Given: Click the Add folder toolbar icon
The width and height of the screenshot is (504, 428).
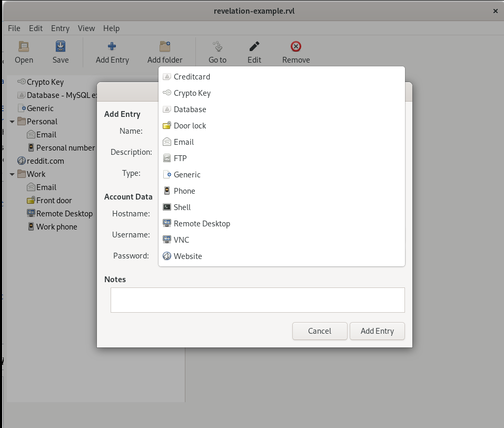Looking at the screenshot, I should click(165, 47).
